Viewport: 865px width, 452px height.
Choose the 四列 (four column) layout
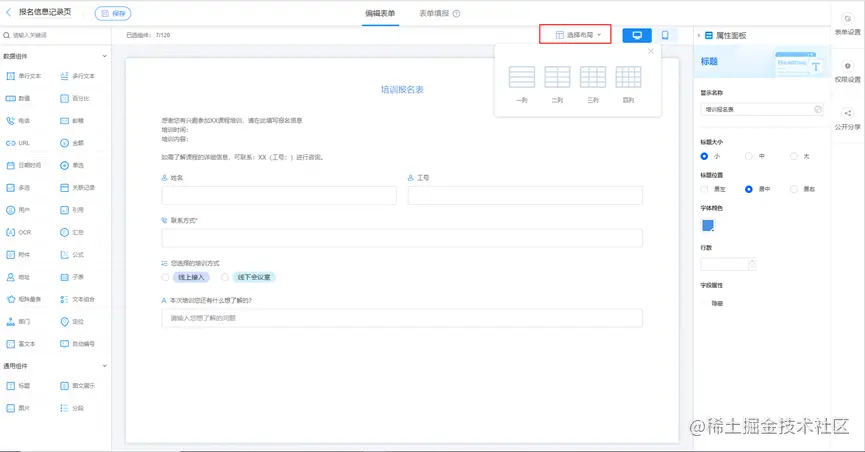pos(628,84)
